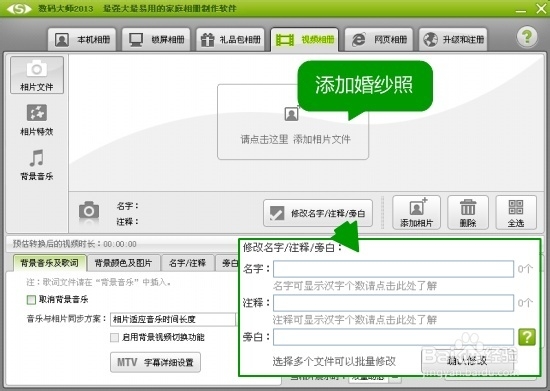550x391 pixels.
Task: Click MTV 字幕详细设置 button
Action: pos(155,362)
